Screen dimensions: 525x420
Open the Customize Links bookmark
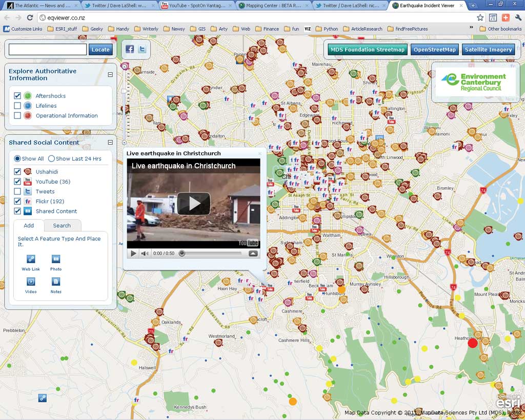[x=23, y=29]
